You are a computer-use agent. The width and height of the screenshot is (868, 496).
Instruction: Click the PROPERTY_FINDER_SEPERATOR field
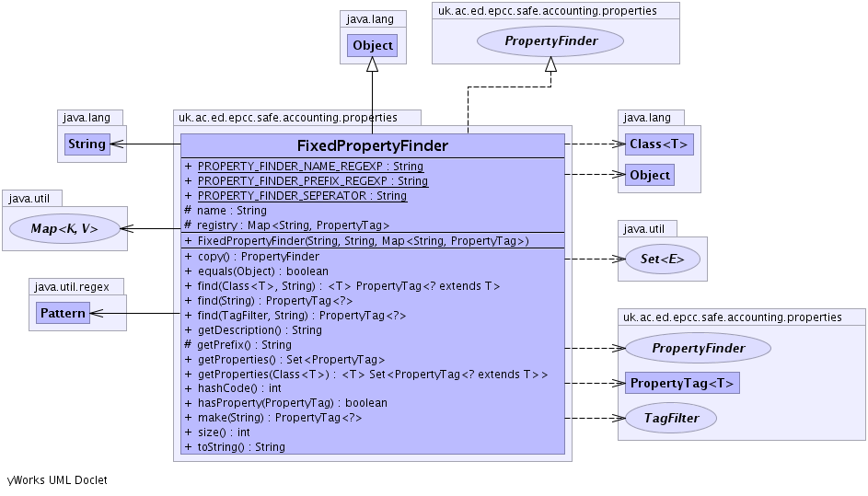coord(302,196)
